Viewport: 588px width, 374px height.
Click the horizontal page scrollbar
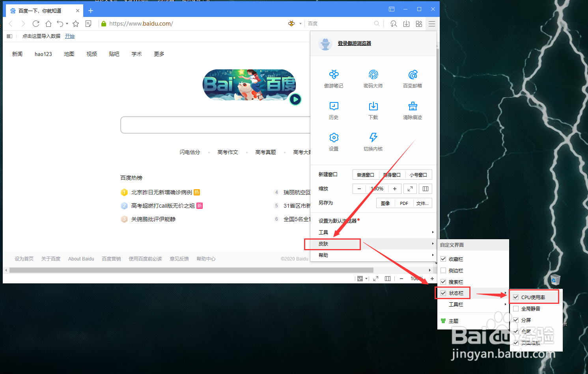[191, 270]
